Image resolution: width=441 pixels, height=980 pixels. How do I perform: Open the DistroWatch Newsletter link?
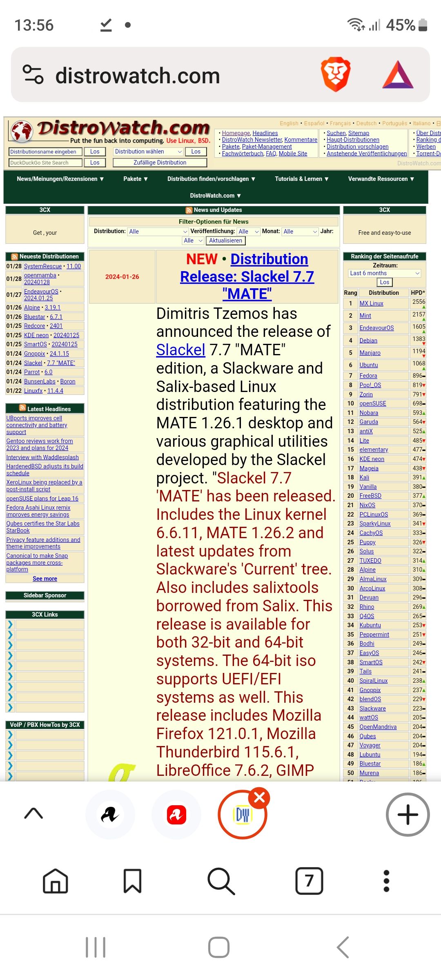point(252,140)
